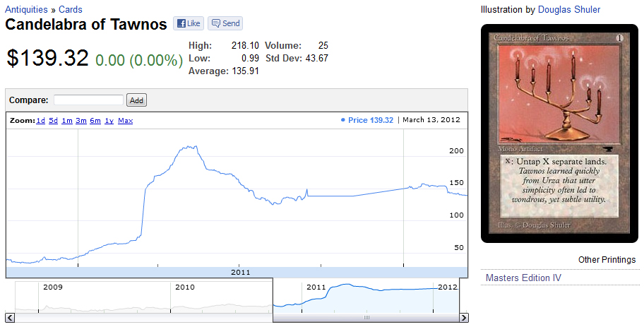Viewport: 644px width, 327px height.
Task: Open the Masters Edition IV printing
Action: pyautogui.click(x=523, y=278)
